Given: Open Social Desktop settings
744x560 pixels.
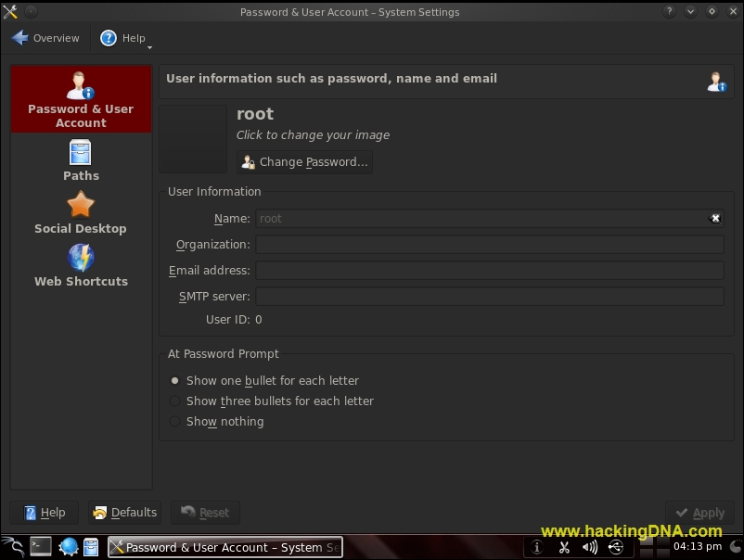Looking at the screenshot, I should (x=81, y=213).
